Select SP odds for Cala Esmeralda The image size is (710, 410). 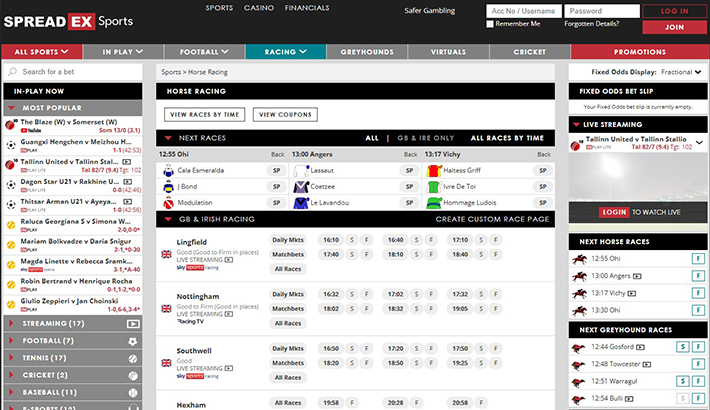[x=276, y=170]
